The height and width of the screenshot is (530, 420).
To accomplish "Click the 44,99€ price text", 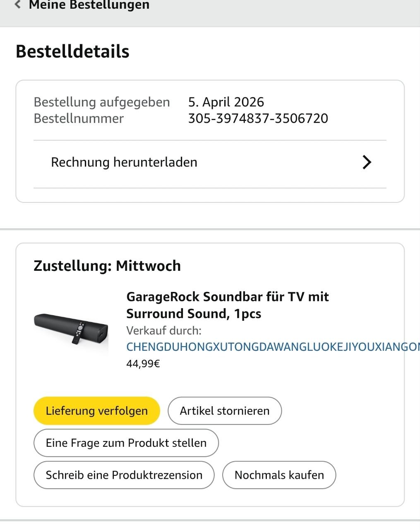I will coord(143,364).
